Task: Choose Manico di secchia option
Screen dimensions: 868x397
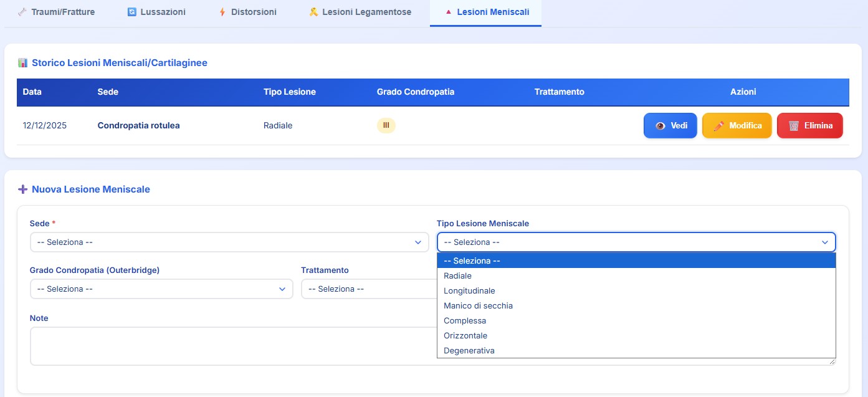Action: coord(478,306)
